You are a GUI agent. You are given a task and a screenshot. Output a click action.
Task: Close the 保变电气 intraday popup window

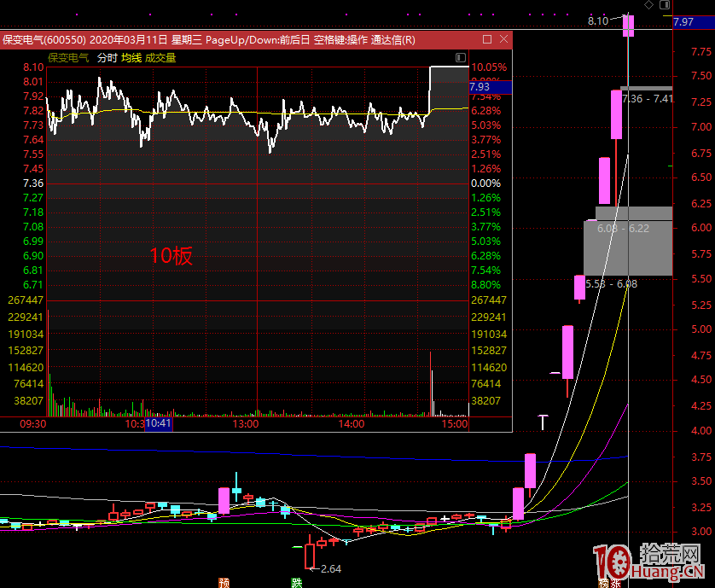pyautogui.click(x=503, y=39)
